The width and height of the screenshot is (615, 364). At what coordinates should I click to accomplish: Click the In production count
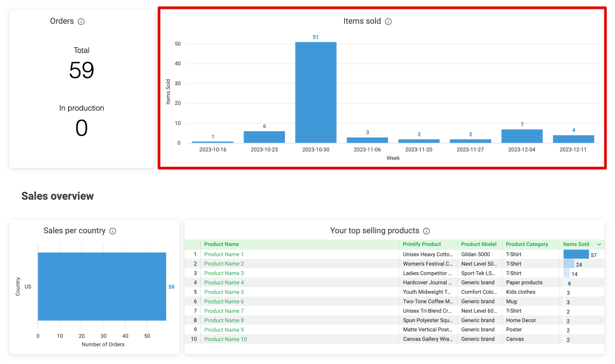(x=82, y=128)
